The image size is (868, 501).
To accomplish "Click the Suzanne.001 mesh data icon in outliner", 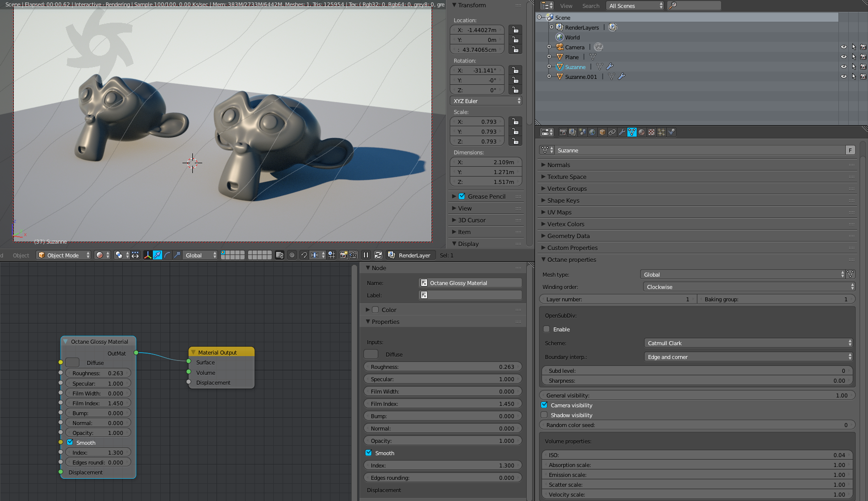I will point(612,76).
